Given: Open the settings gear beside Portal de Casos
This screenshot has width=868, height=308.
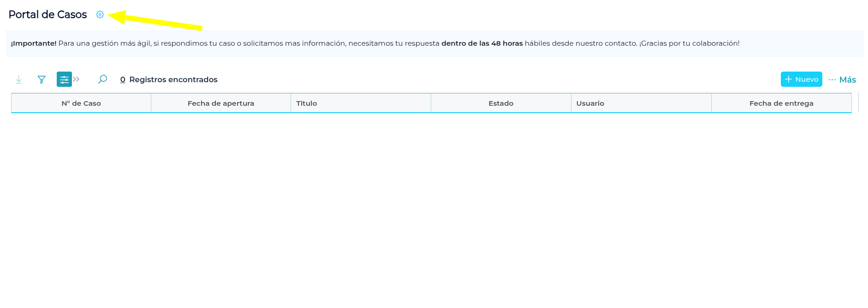Looking at the screenshot, I should (100, 15).
